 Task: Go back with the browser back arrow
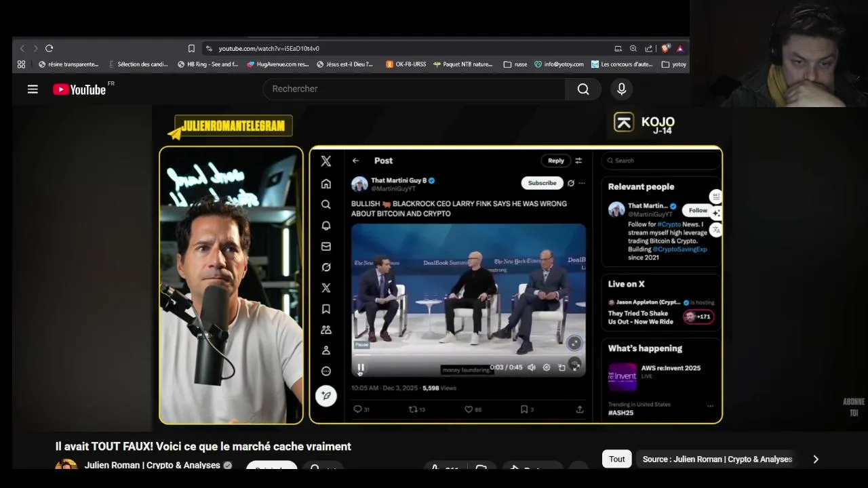(22, 48)
